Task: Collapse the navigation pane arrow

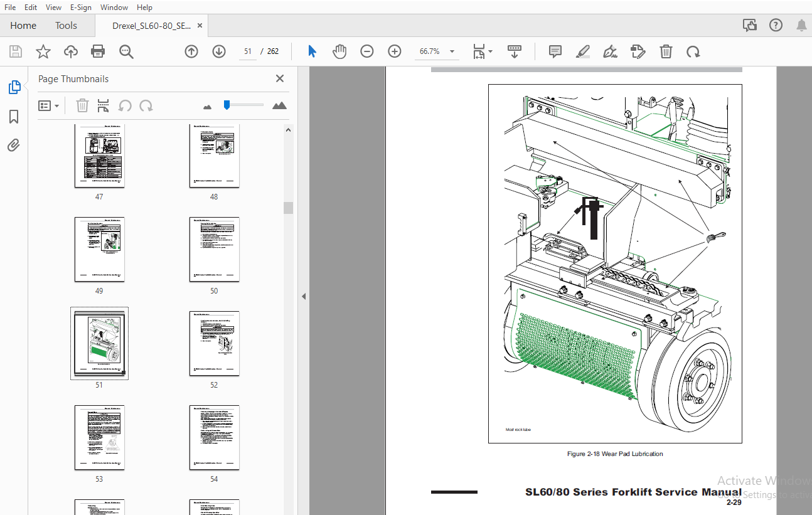Action: [304, 296]
